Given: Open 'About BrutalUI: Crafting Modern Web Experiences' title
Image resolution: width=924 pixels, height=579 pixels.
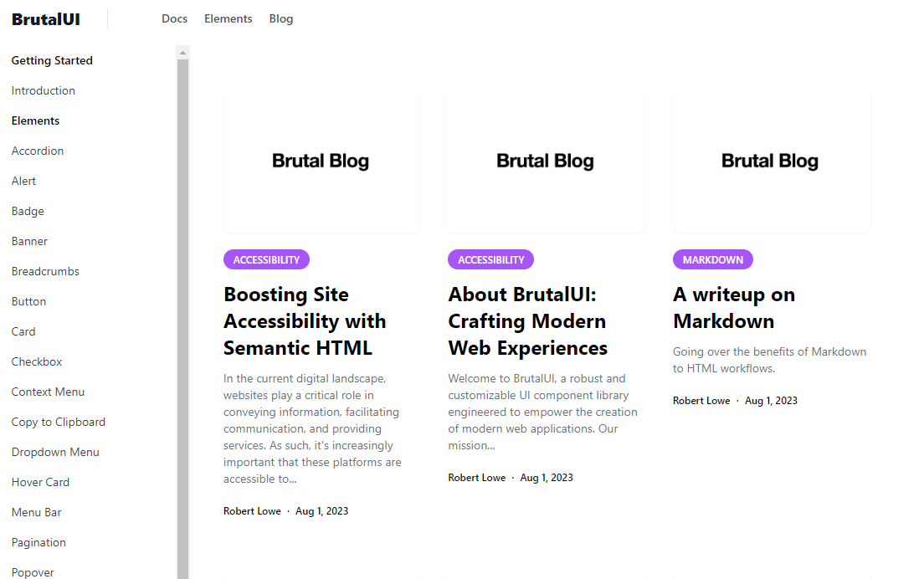Looking at the screenshot, I should 527,321.
